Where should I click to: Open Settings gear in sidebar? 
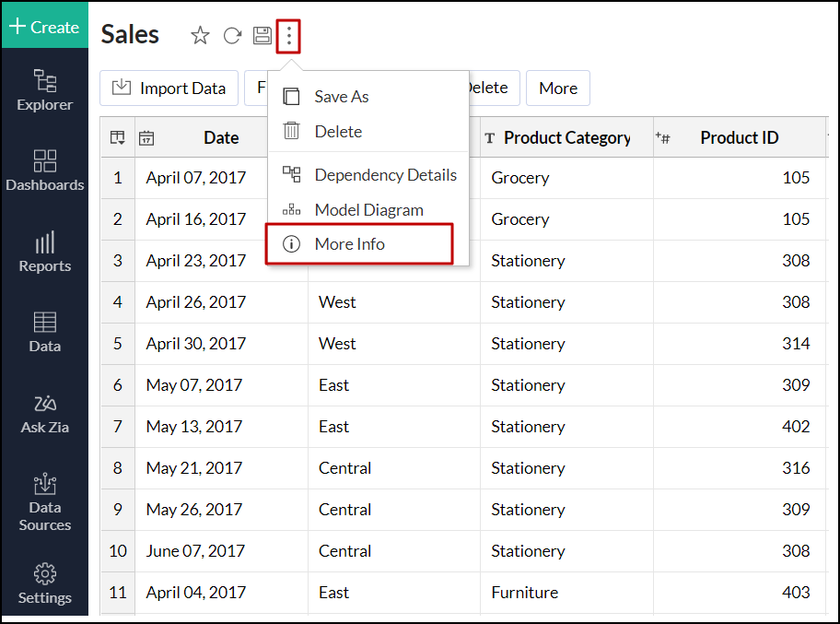tap(44, 583)
